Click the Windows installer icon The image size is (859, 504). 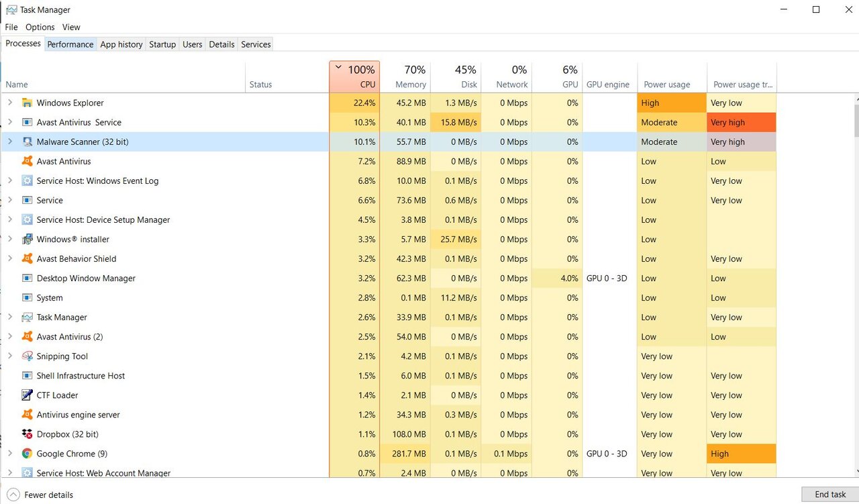[27, 240]
